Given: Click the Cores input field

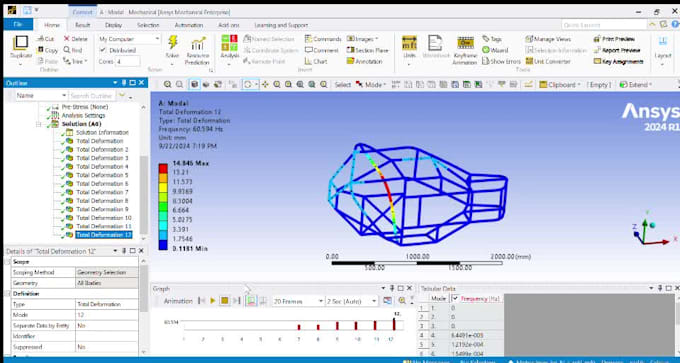Looking at the screenshot, I should click(128, 62).
